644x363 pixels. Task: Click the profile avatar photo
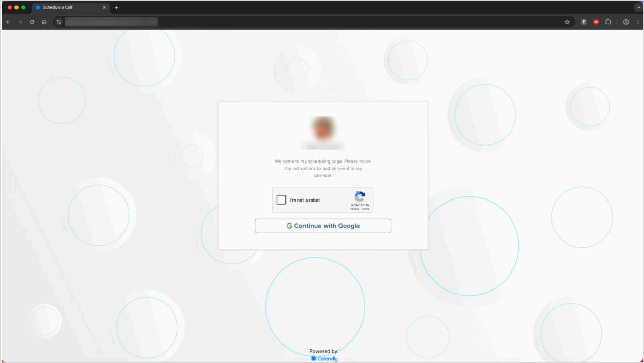323,129
